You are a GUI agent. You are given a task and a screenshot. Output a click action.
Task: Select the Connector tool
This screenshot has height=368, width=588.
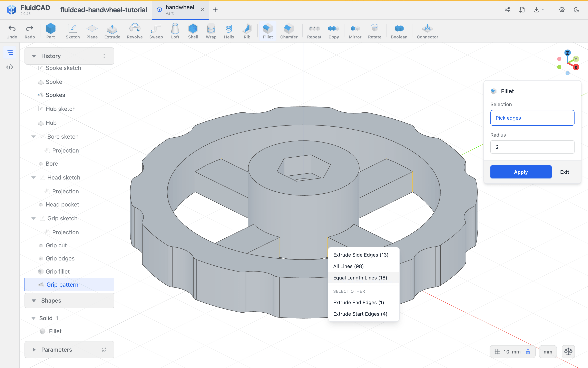[x=427, y=31]
